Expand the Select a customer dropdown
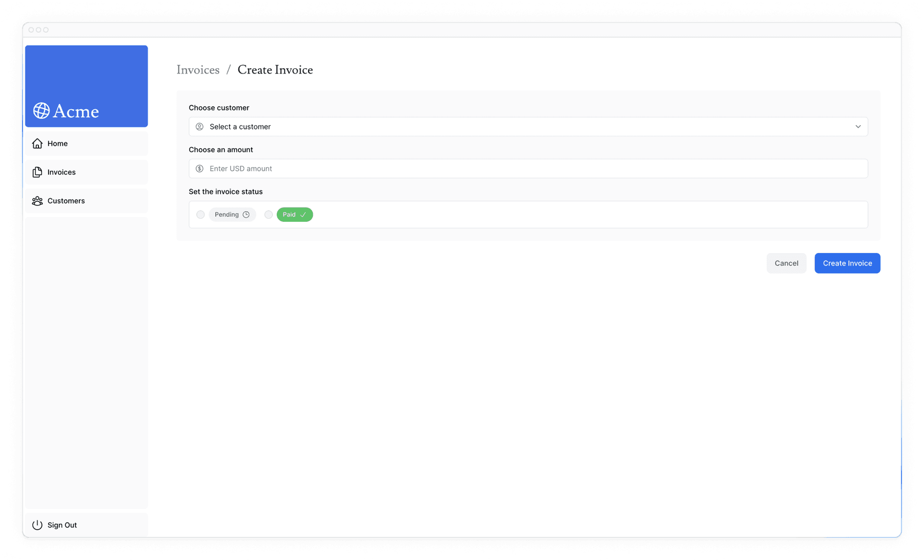This screenshot has width=924, height=560. coord(528,126)
